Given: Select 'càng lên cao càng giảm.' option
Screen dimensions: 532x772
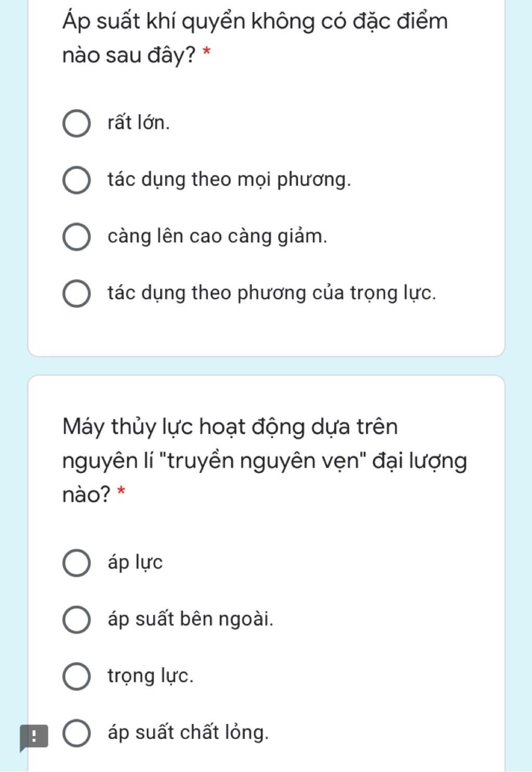Looking at the screenshot, I should tap(77, 237).
